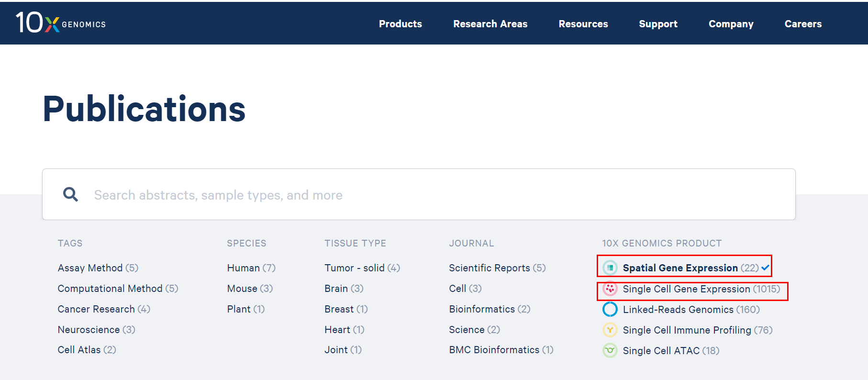Filter by Computational Method tag
This screenshot has width=868, height=380.
[118, 289]
